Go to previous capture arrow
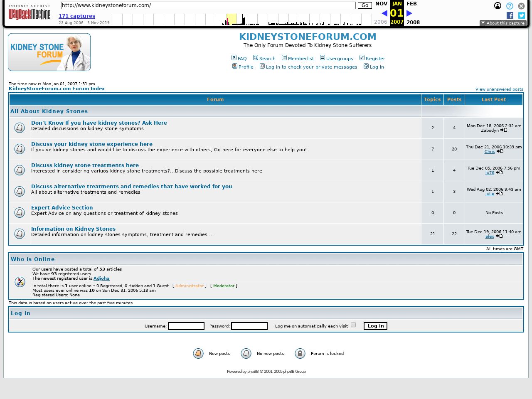532x399 pixels. (384, 13)
